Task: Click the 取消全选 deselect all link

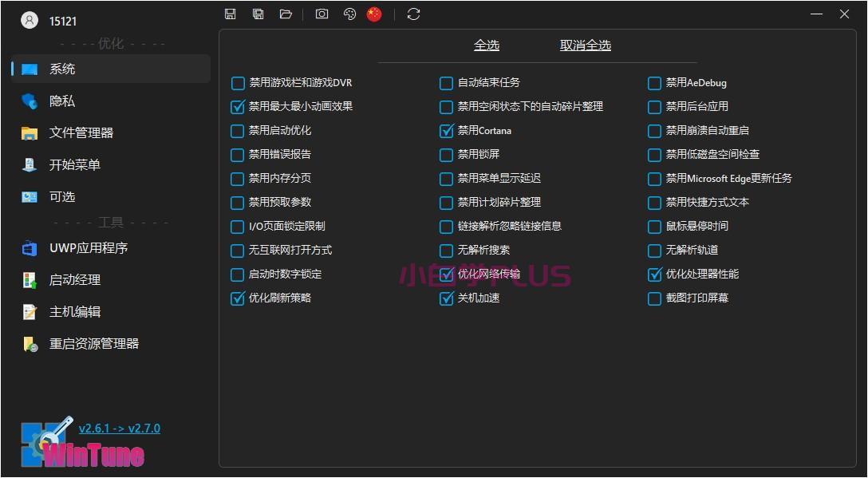Action: (585, 45)
